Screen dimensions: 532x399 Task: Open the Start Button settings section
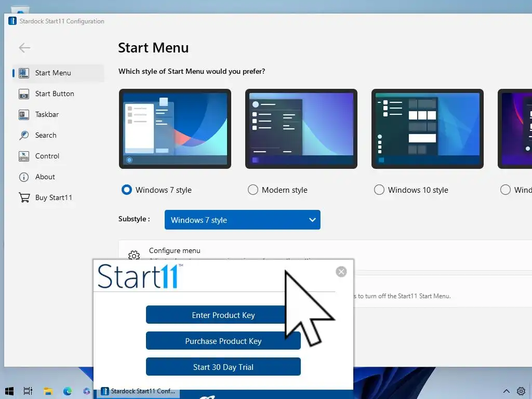click(x=58, y=94)
